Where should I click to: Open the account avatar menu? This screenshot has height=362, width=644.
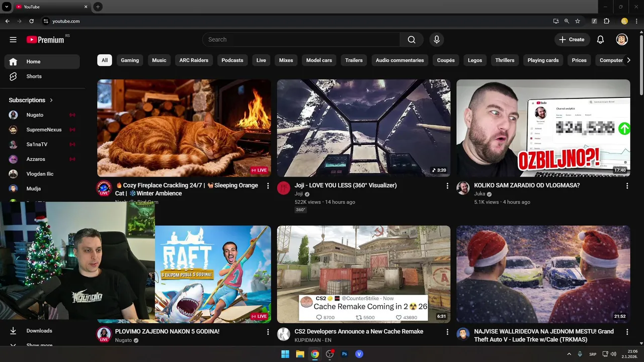coord(622,40)
